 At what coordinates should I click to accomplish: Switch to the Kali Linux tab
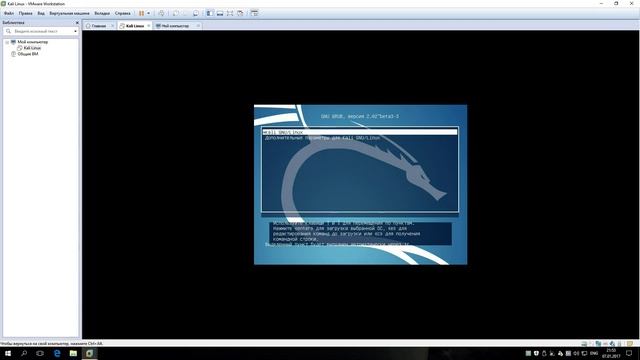135,26
